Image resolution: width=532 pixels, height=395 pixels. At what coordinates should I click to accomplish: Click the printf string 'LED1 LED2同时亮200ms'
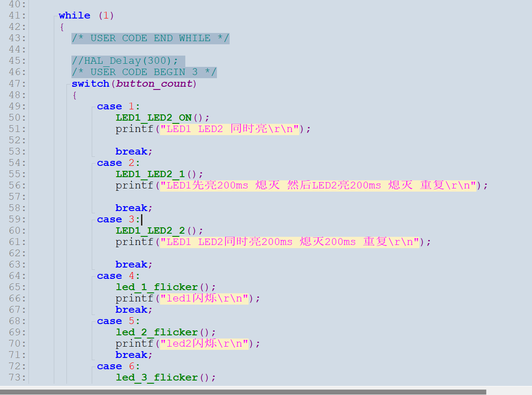coord(290,242)
